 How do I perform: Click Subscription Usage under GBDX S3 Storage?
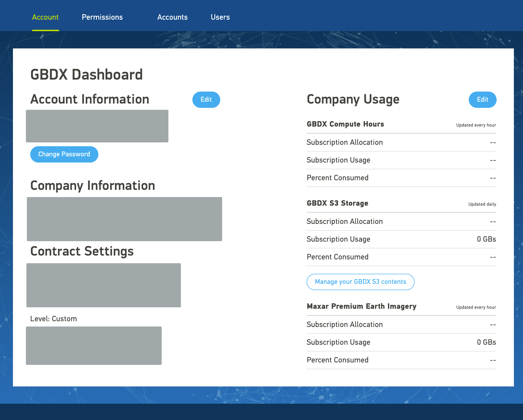[339, 239]
